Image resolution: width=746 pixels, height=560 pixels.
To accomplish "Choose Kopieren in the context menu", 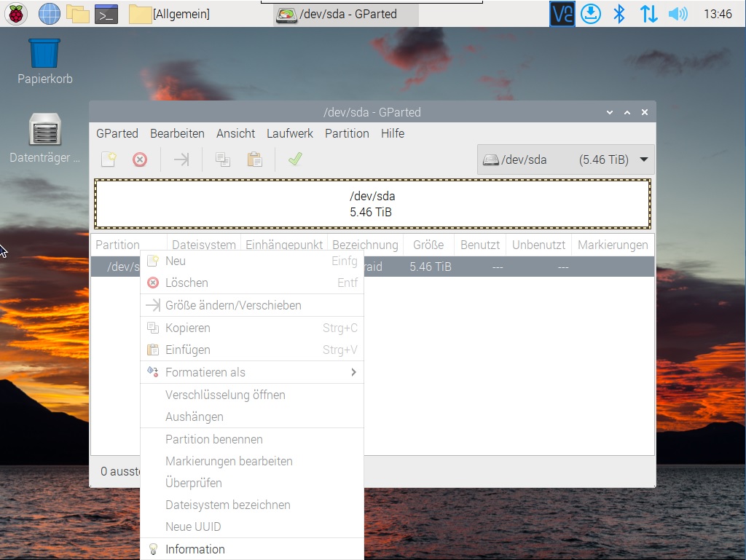I will pos(252,328).
